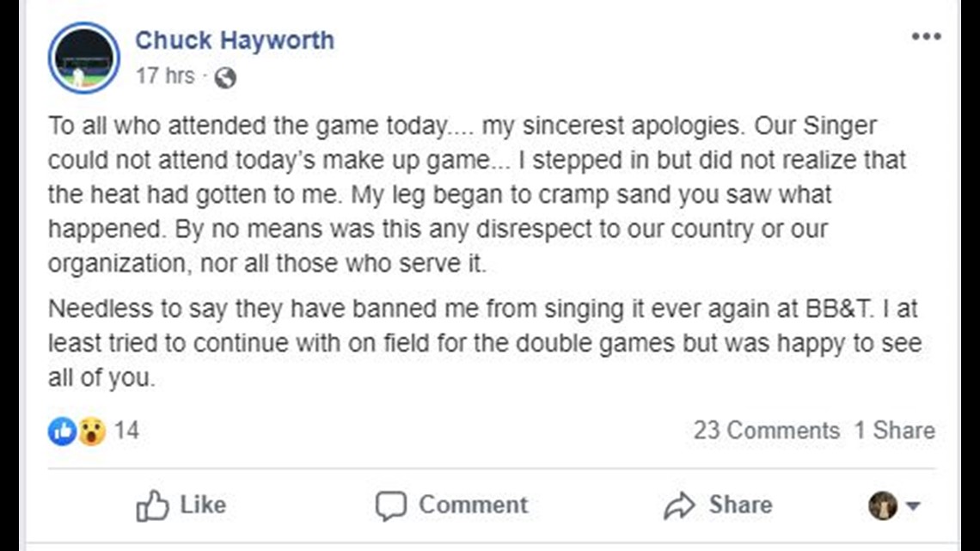980x551 pixels.
Task: Select the Share button text
Action: [741, 505]
